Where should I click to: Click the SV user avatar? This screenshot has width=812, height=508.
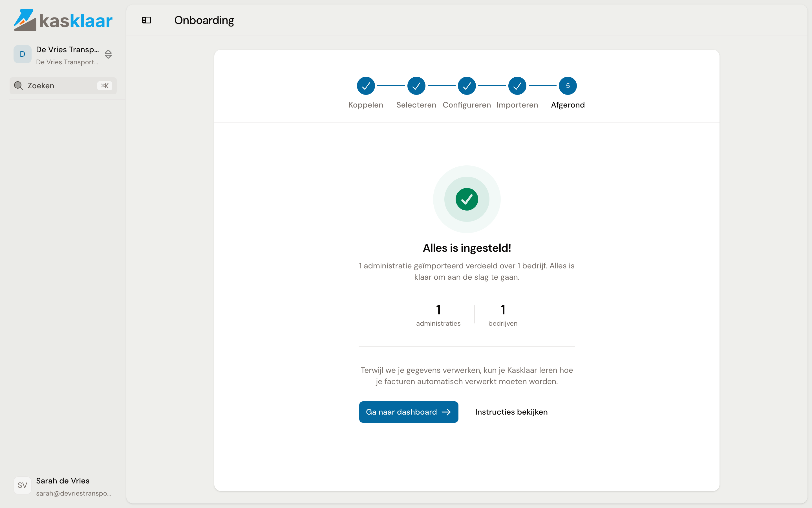23,485
